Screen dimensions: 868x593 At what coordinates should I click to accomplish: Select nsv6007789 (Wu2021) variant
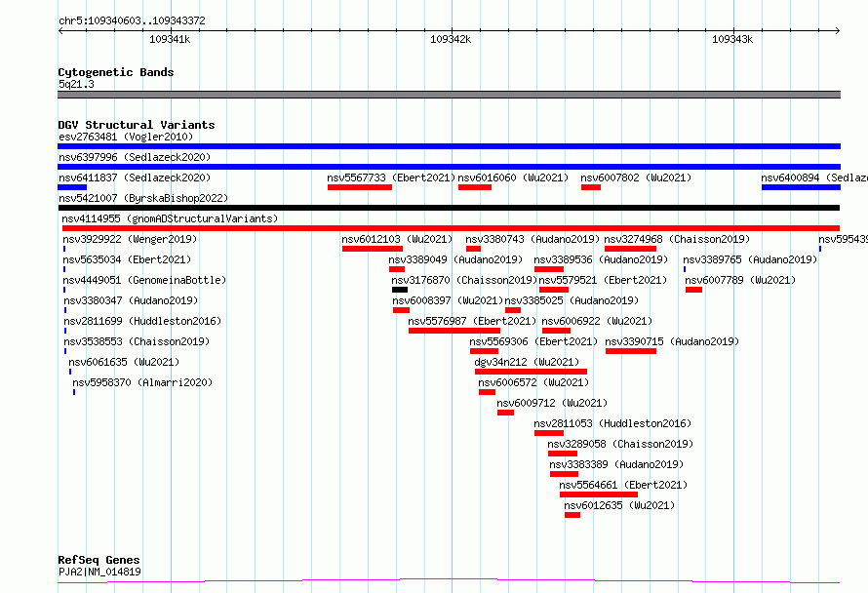click(x=740, y=280)
